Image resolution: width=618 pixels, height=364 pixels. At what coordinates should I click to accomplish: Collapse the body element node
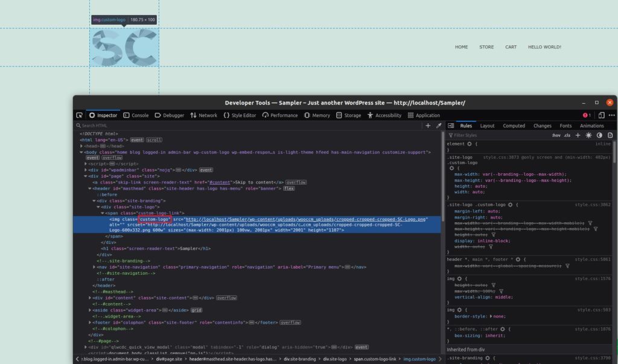pyautogui.click(x=81, y=152)
